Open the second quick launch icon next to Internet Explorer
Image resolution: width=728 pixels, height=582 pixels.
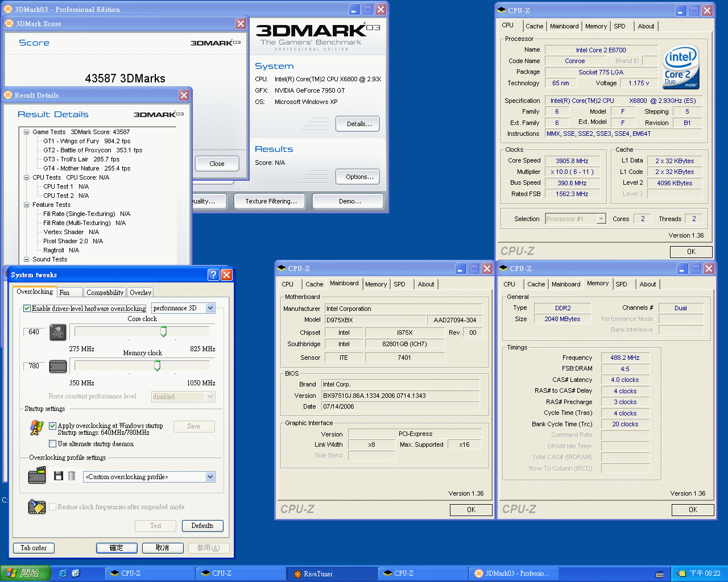[x=76, y=573]
